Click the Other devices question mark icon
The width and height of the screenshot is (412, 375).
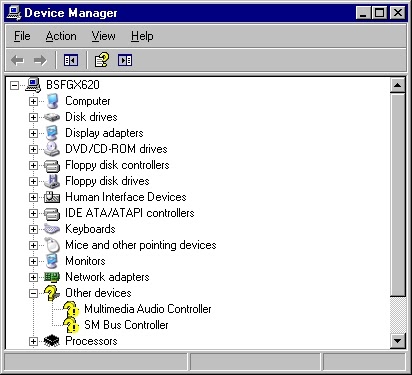coord(52,293)
